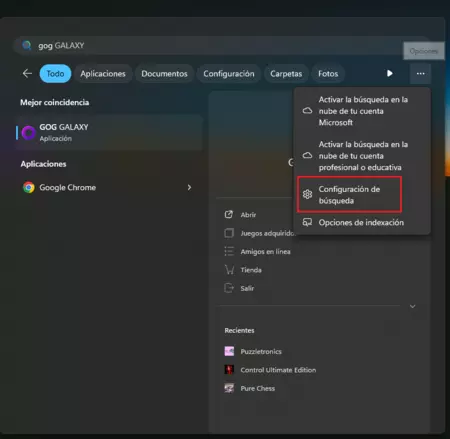Click the Abrir action

click(x=248, y=215)
